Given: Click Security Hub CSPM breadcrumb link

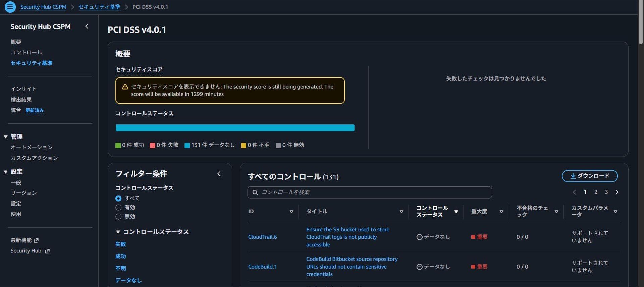Looking at the screenshot, I should point(43,7).
